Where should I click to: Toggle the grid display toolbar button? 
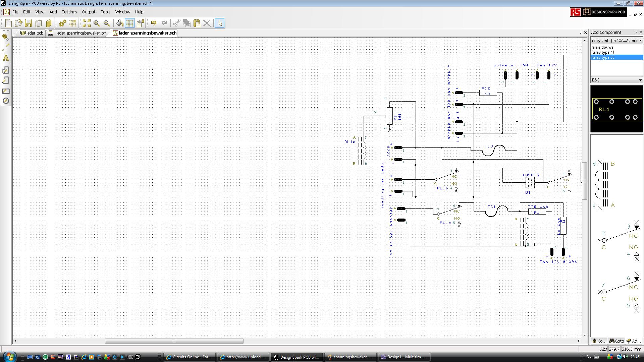129,23
